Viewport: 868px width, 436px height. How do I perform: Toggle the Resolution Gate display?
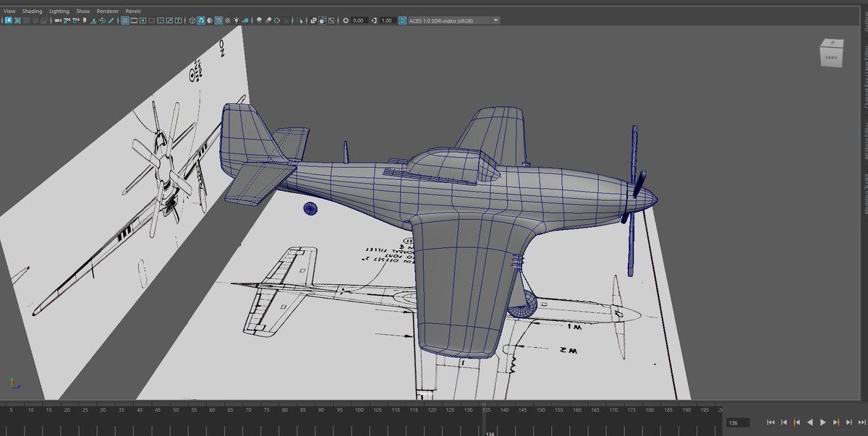143,20
